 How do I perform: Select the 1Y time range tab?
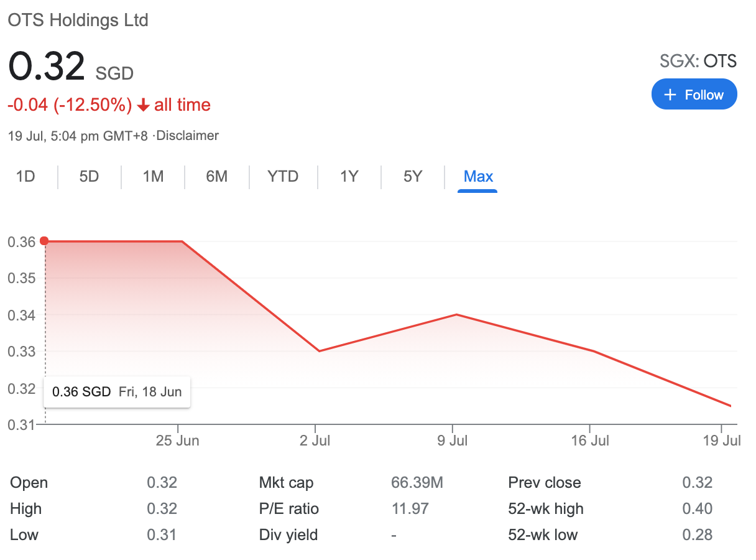pos(349,177)
